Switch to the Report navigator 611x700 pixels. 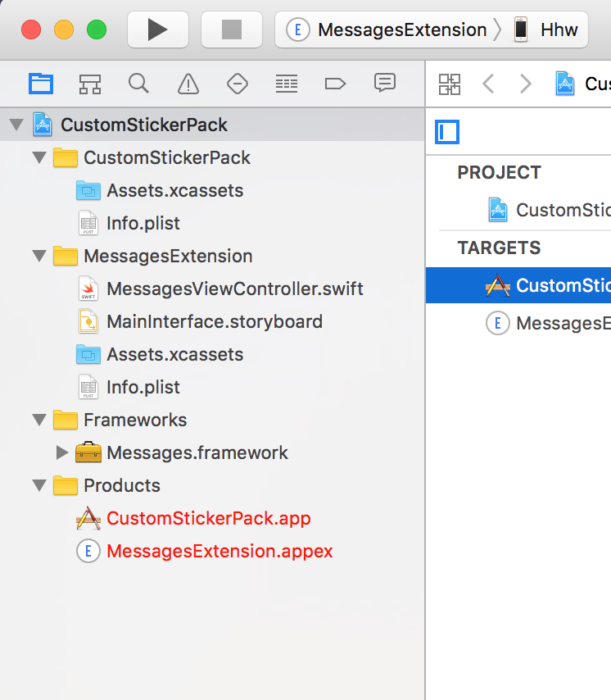[384, 83]
